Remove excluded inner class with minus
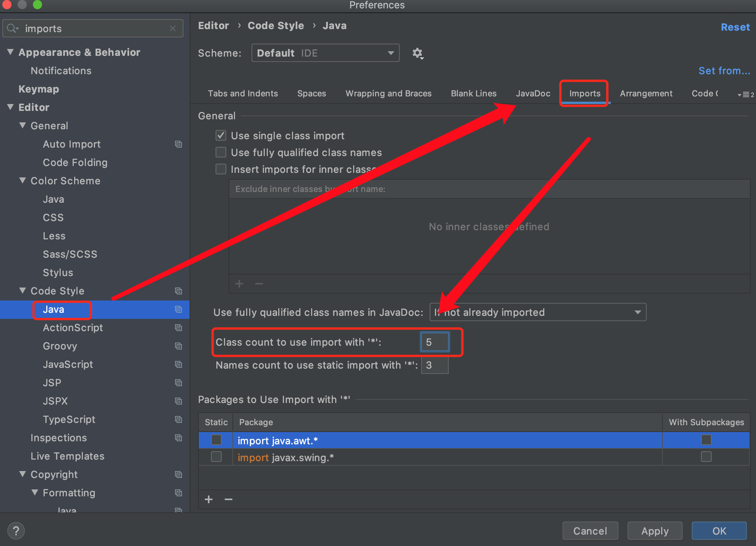The height and width of the screenshot is (546, 756). tap(259, 284)
